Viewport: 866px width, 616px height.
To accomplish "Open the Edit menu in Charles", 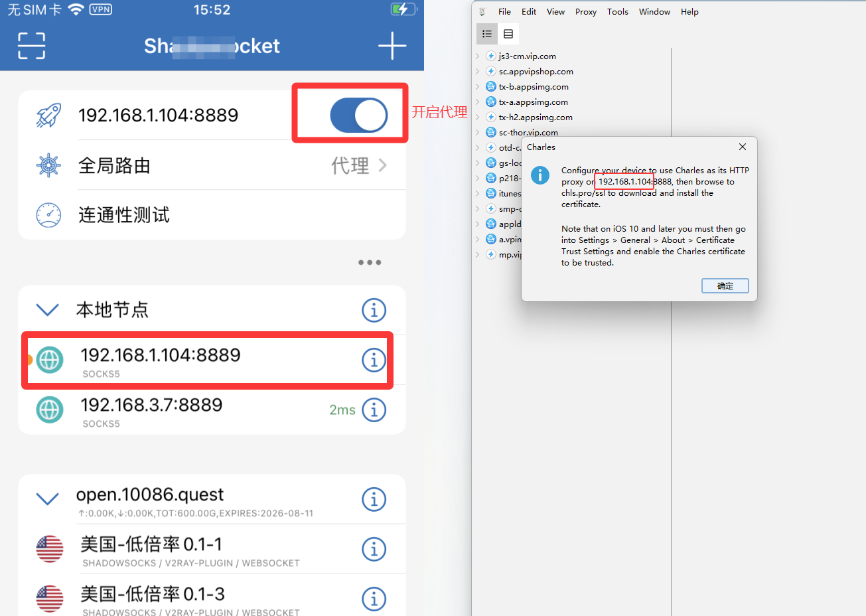I will coord(529,12).
